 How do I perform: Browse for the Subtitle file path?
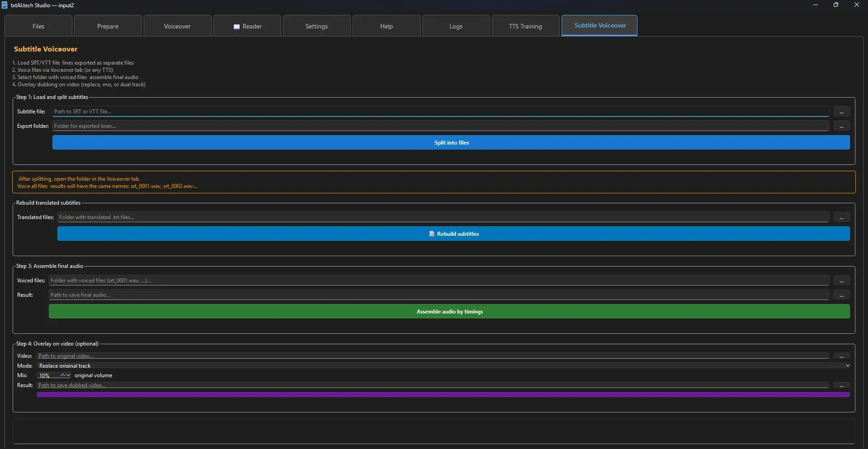point(841,112)
